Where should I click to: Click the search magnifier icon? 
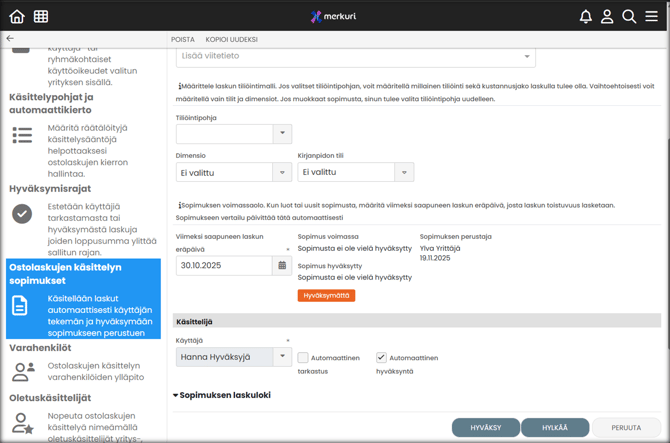coord(629,16)
